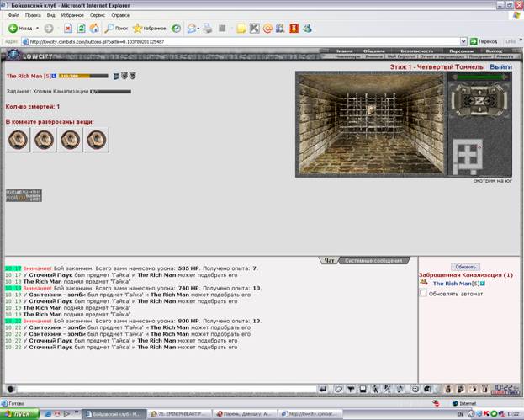Refresh the page using green arrows icon
This screenshot has width=524, height=420.
(81, 29)
